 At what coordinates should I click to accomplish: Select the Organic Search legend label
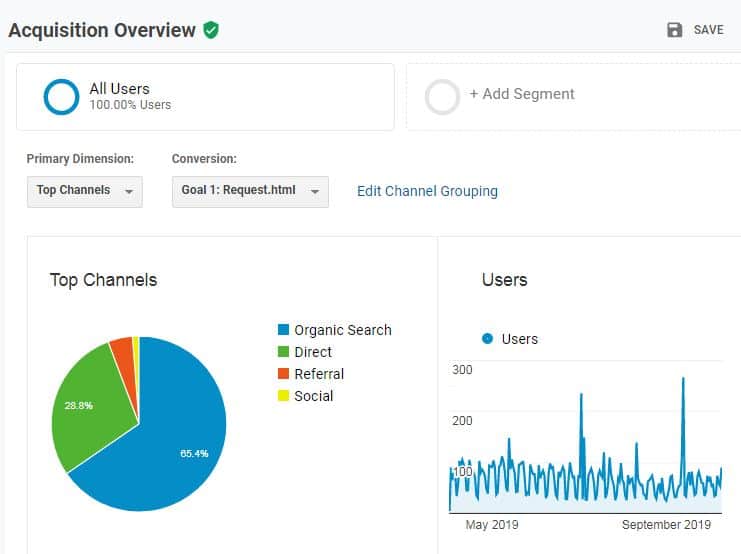(x=343, y=330)
